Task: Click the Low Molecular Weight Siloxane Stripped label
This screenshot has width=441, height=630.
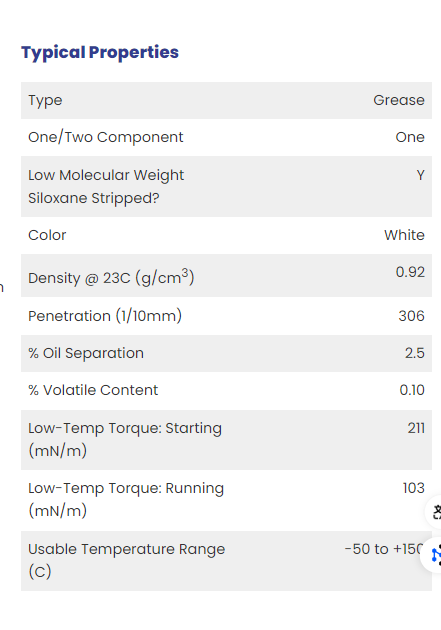Action: coord(106,186)
